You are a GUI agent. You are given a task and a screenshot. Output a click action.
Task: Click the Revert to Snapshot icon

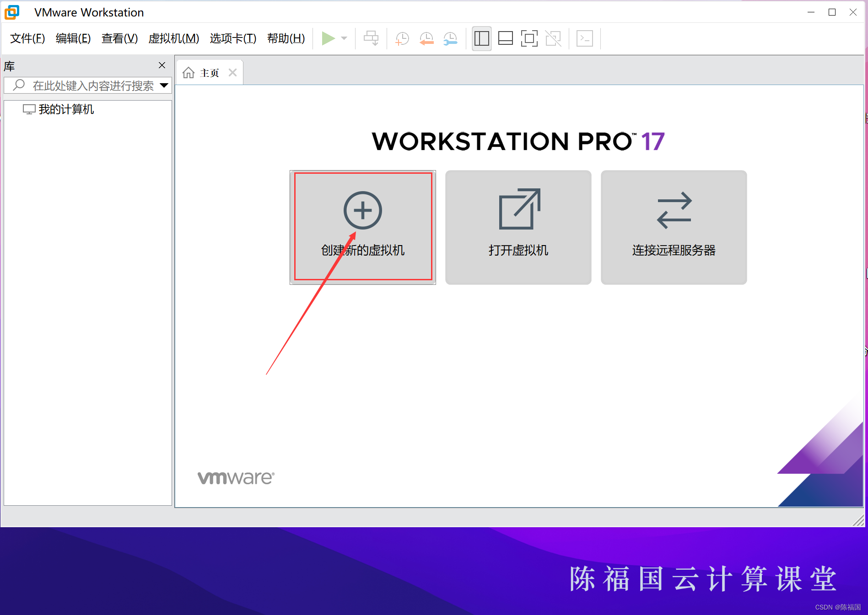click(426, 38)
